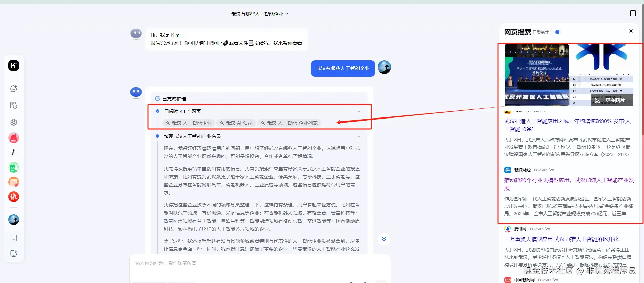Open the red 值 assistant icon
The width and height of the screenshot is (644, 283).
coord(14,197)
